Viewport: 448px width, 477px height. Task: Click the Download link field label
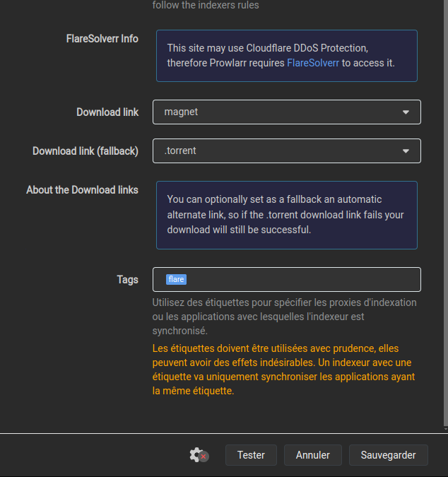[x=107, y=112]
